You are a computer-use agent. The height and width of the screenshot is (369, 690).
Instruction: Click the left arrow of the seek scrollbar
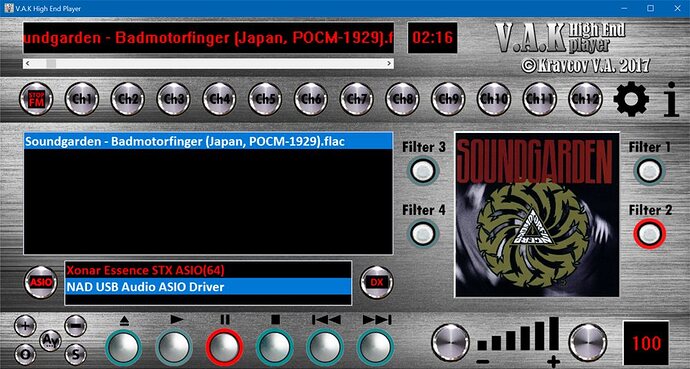click(28, 64)
